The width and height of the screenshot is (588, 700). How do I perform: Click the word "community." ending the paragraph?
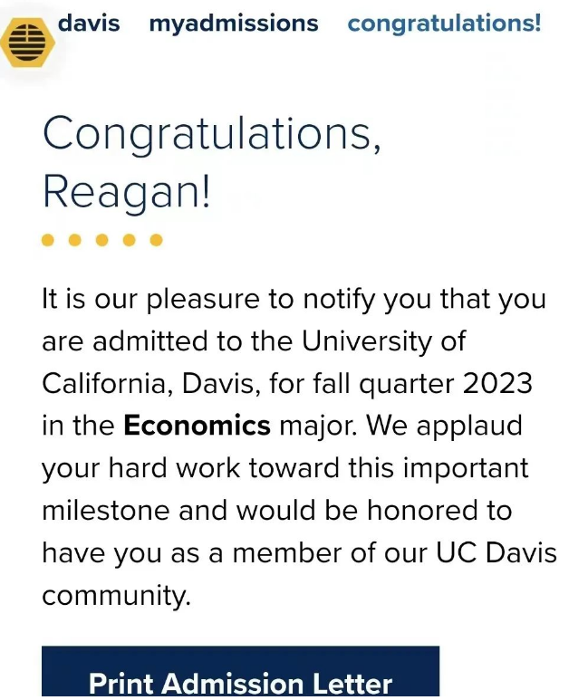tap(117, 595)
